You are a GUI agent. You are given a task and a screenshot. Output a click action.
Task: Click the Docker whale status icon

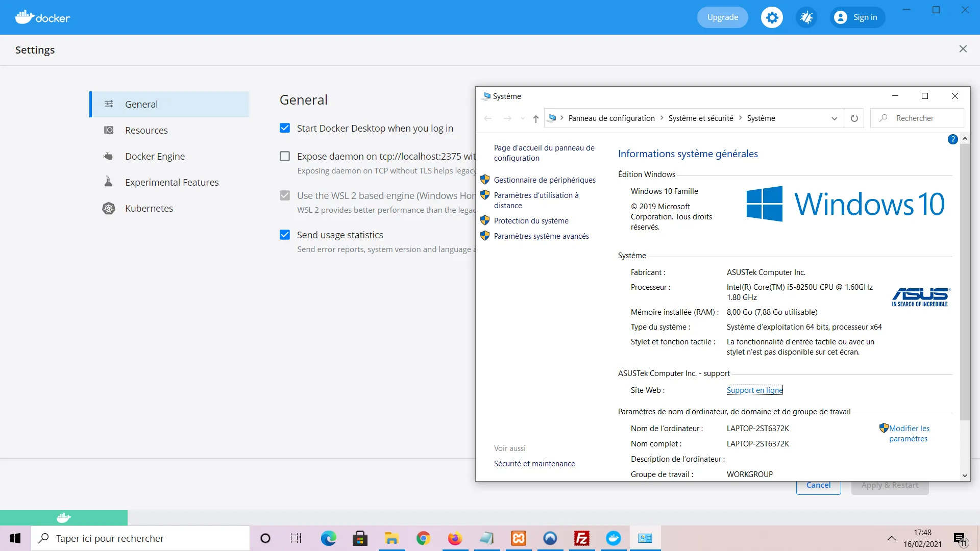[64, 518]
